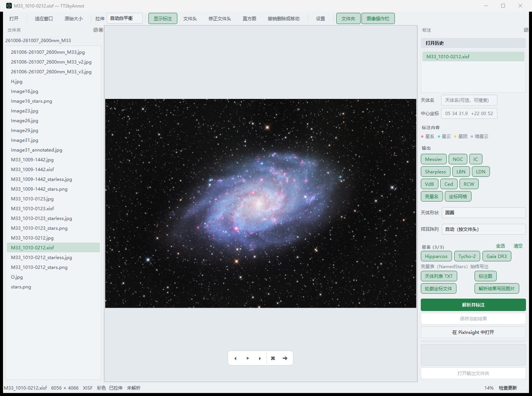Select file H.jpg in folder list
This screenshot has height=396, width=532.
click(53, 81)
